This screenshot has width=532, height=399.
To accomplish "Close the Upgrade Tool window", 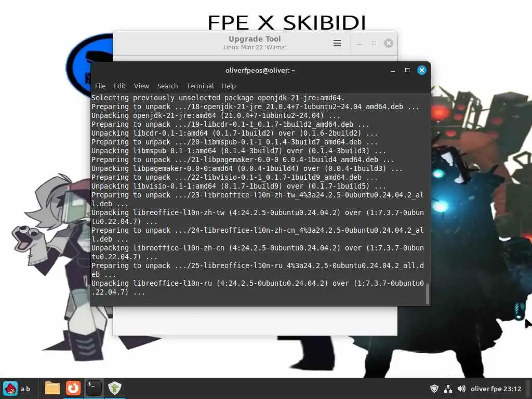I will [389, 43].
